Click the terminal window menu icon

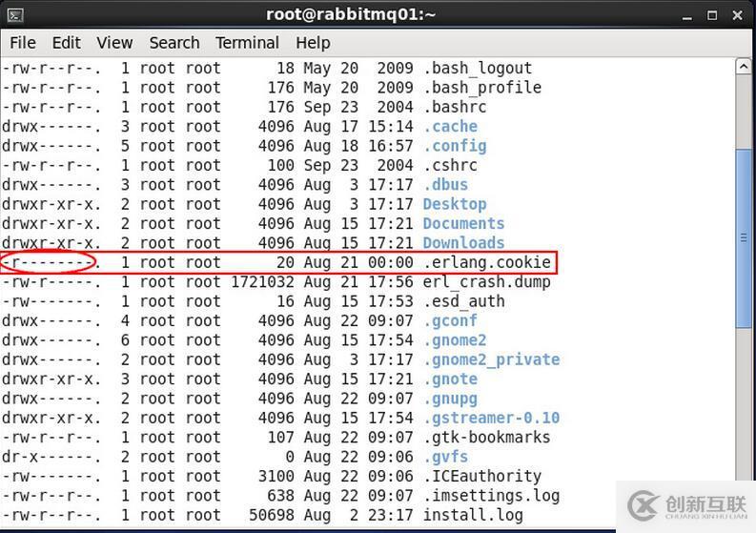(x=14, y=14)
